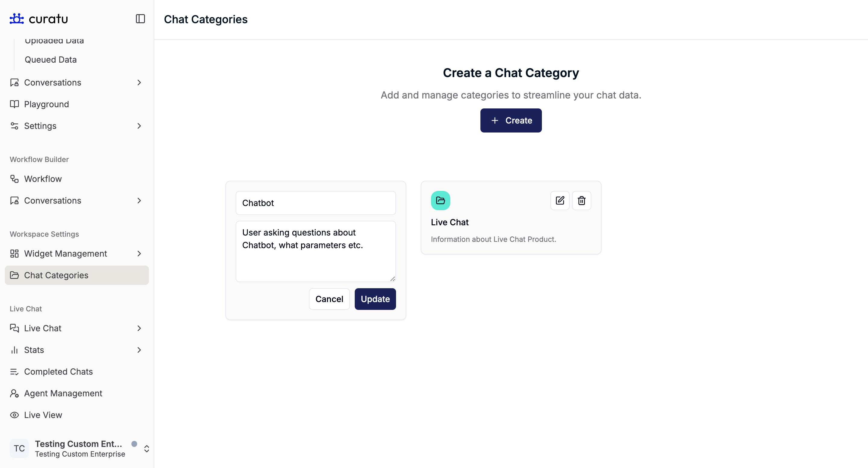Viewport: 868px width, 468px height.
Task: Collapse the sidebar panel toggle icon
Action: (140, 19)
